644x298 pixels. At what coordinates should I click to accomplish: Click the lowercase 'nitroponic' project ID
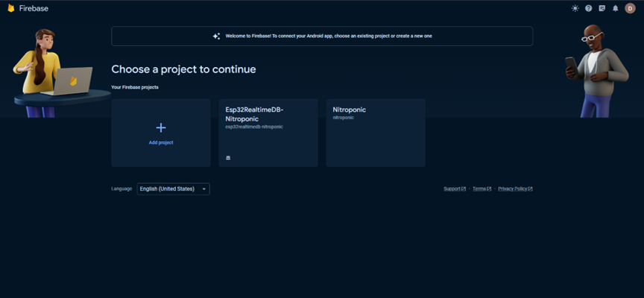click(344, 118)
